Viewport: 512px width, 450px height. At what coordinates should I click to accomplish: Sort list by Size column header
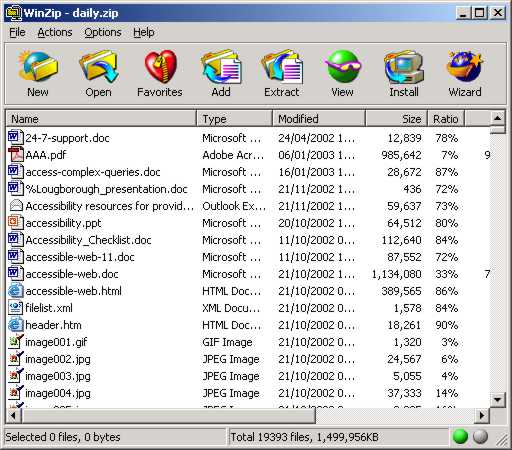coord(396,119)
